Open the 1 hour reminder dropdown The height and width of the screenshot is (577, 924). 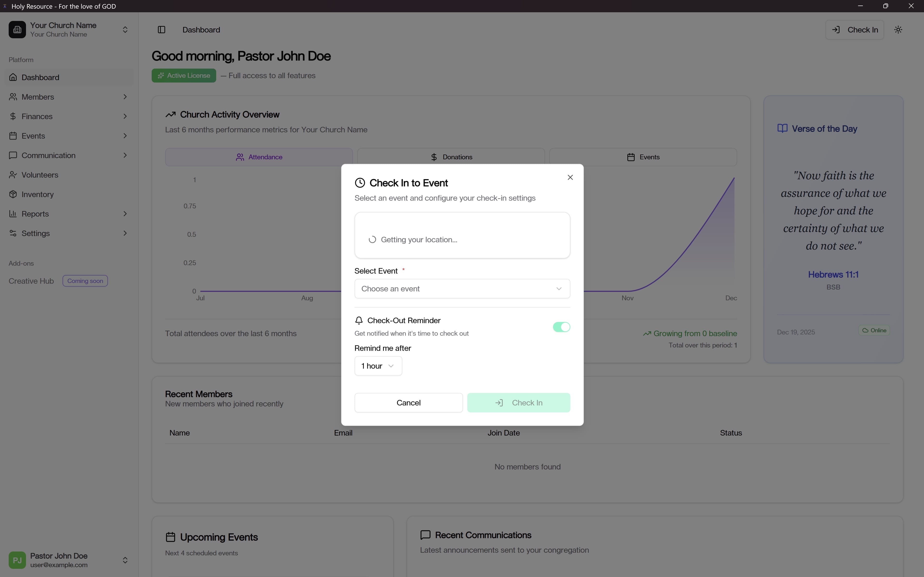pyautogui.click(x=378, y=366)
